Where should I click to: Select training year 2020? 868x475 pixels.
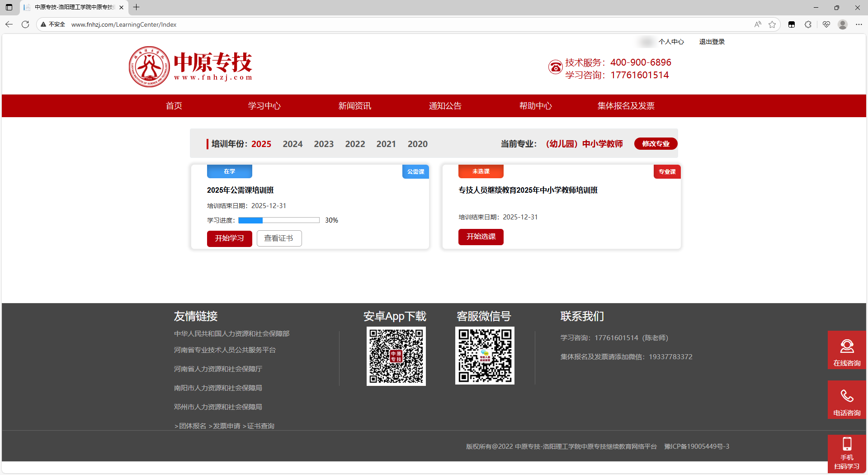[417, 144]
